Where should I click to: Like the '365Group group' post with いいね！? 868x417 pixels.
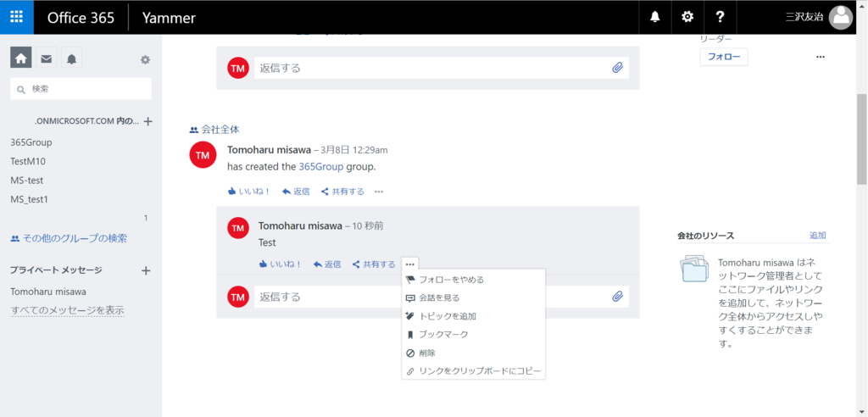[249, 192]
